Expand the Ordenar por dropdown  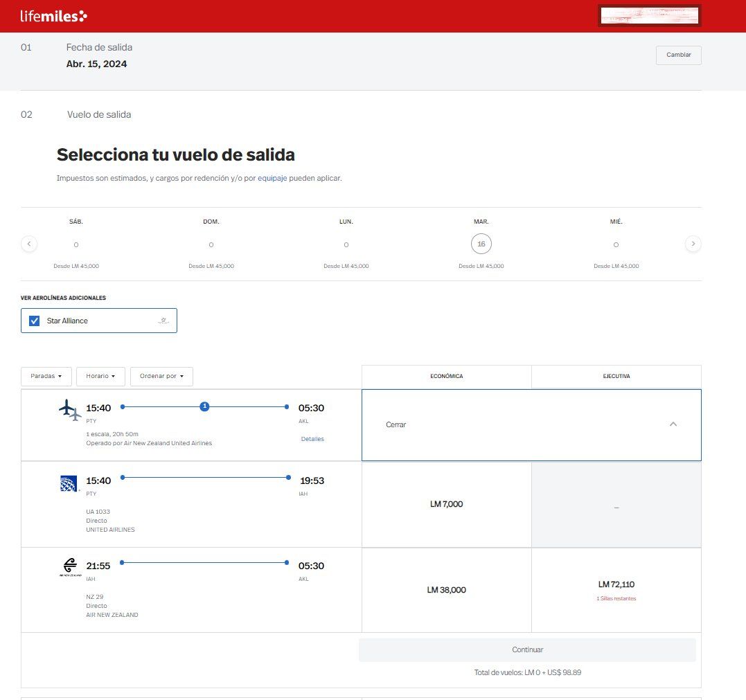click(161, 376)
